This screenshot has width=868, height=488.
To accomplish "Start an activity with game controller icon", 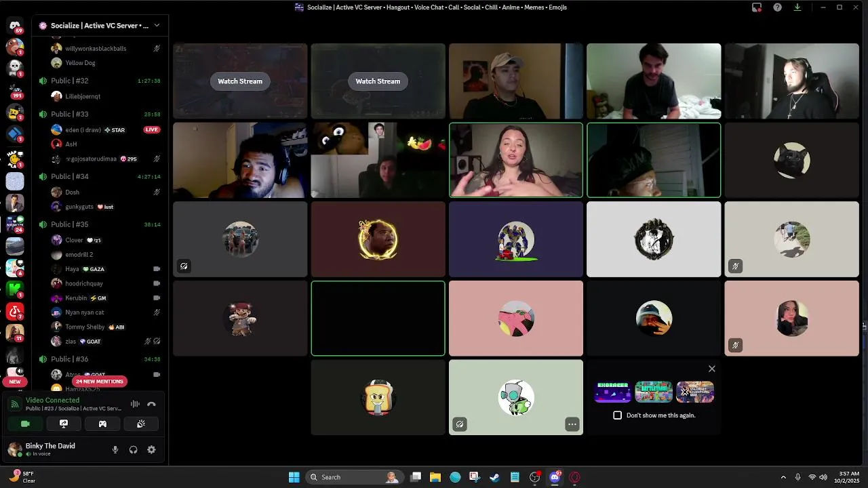I will [102, 424].
